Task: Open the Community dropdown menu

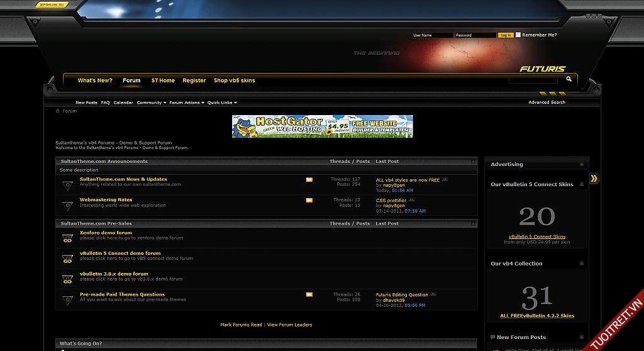Action: (151, 103)
